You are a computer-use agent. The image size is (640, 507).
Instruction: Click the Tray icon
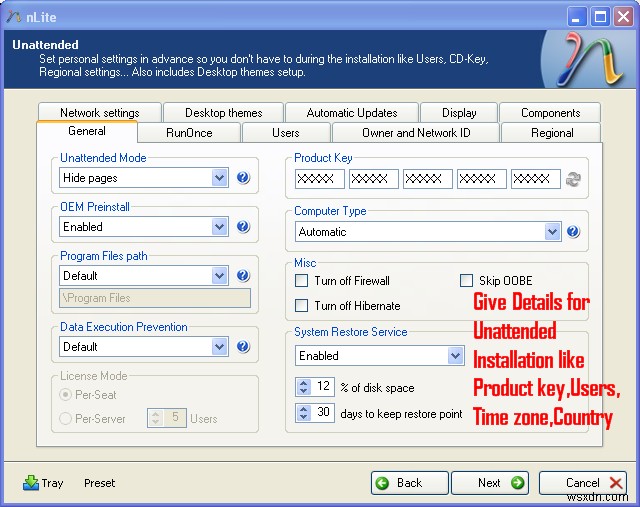(x=31, y=483)
